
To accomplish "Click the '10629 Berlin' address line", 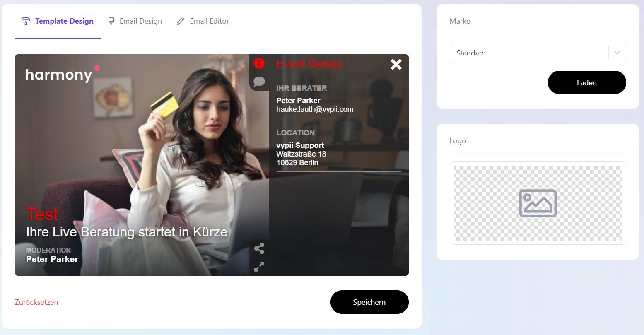I will coord(297,163).
